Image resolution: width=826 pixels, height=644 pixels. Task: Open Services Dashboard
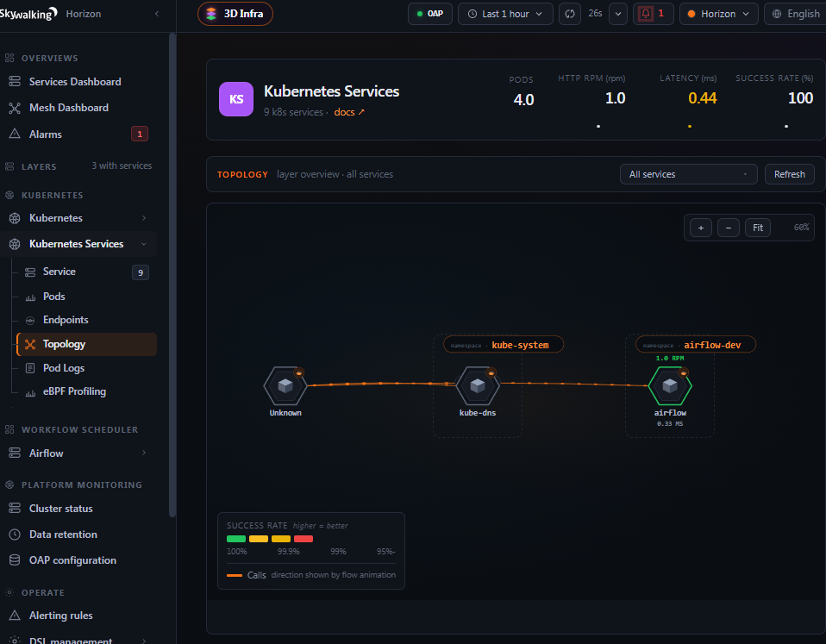coord(75,82)
